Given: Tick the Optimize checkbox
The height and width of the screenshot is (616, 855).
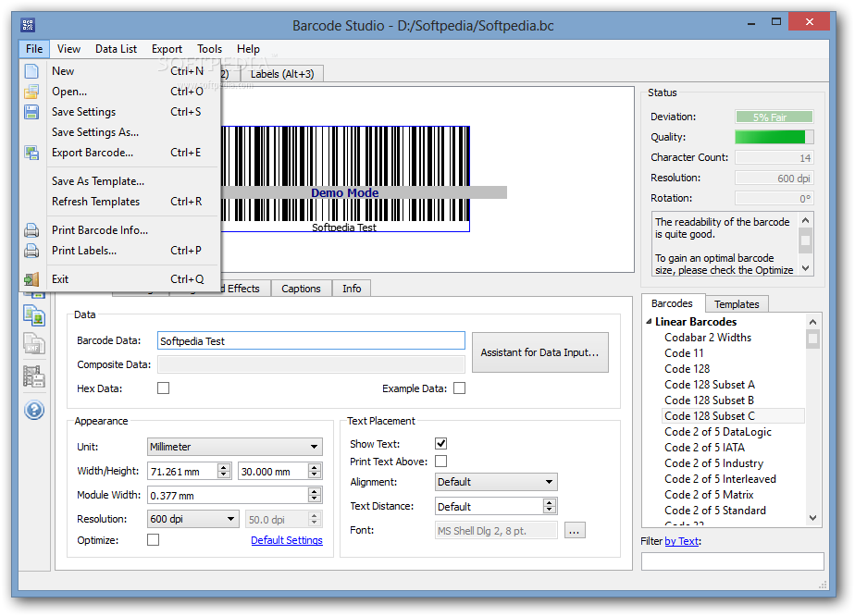Looking at the screenshot, I should (154, 539).
